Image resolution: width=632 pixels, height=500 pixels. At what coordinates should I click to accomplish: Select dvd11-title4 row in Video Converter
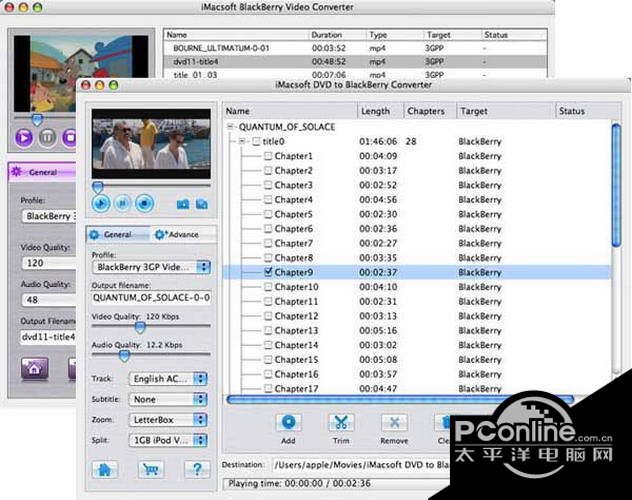tap(356, 62)
